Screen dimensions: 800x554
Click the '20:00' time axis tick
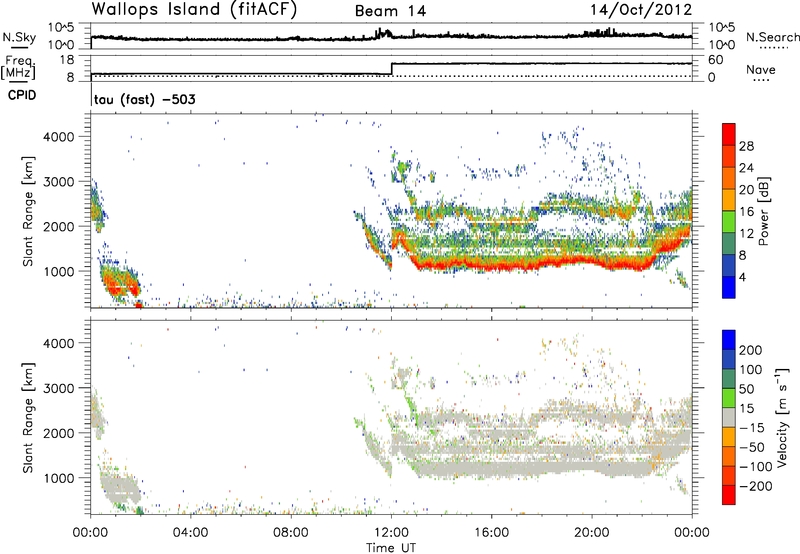point(592,532)
